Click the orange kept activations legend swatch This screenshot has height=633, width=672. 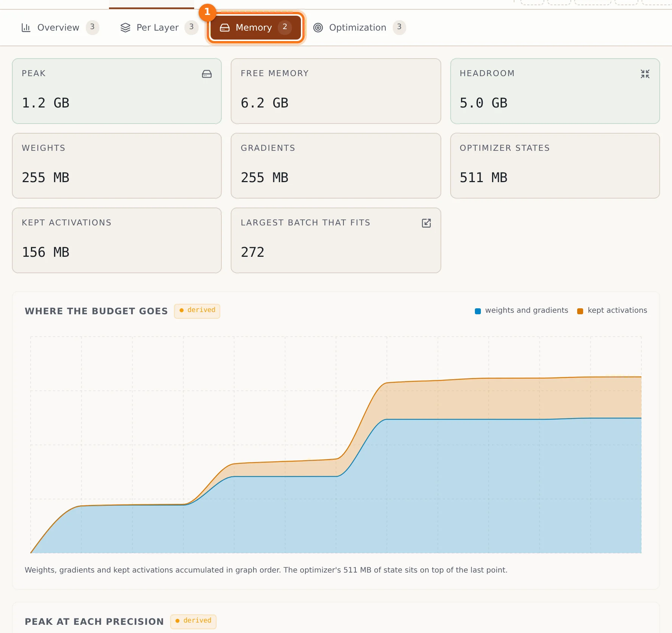(x=580, y=311)
